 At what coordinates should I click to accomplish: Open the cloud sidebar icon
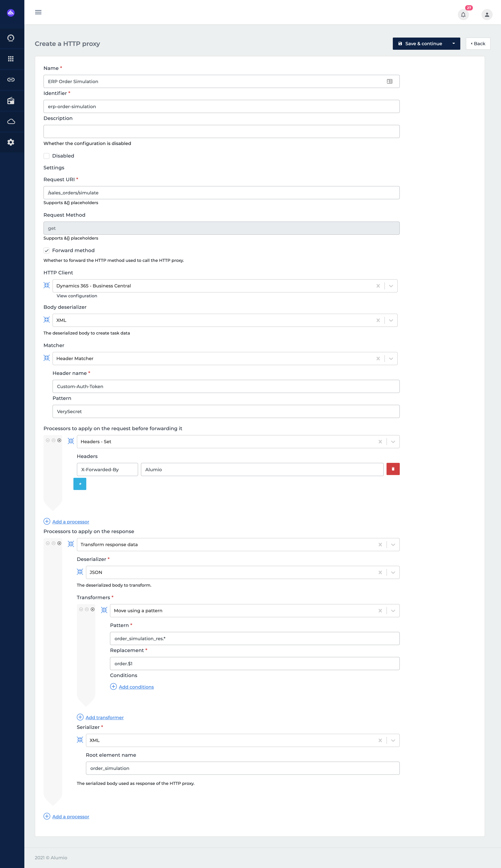[11, 121]
